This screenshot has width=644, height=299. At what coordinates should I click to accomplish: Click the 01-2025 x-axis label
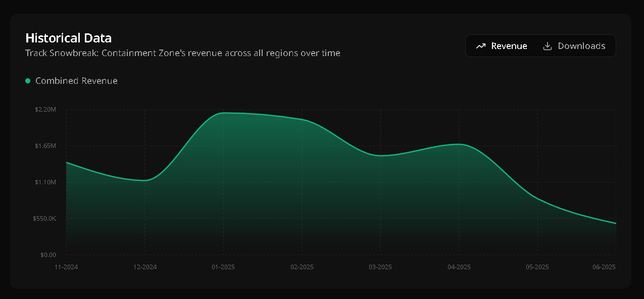coord(223,267)
